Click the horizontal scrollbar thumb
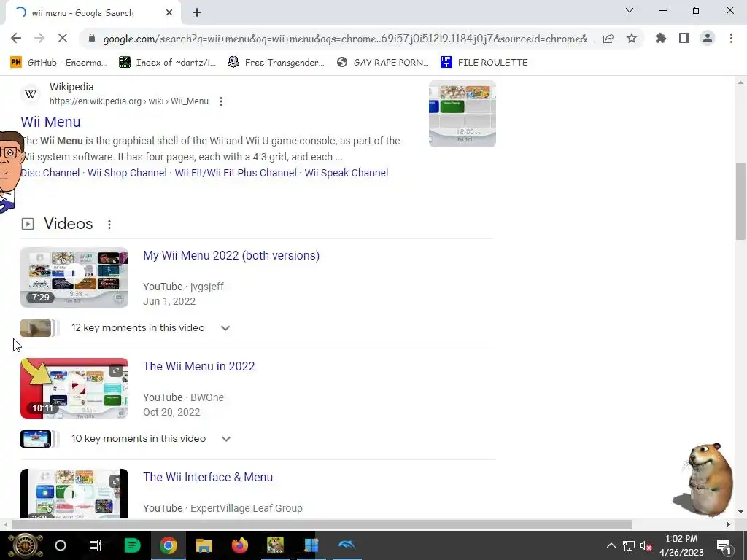The height and width of the screenshot is (560, 747). (322, 524)
